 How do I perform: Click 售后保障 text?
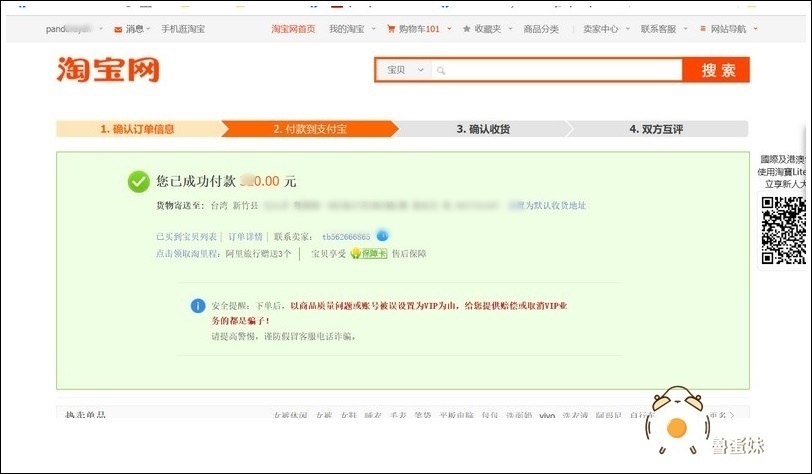pyautogui.click(x=409, y=254)
